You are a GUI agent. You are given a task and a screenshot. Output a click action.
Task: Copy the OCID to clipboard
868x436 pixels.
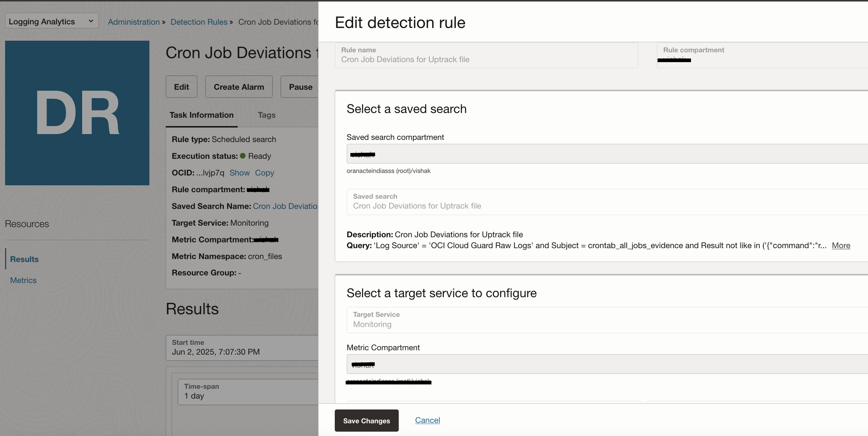[264, 173]
